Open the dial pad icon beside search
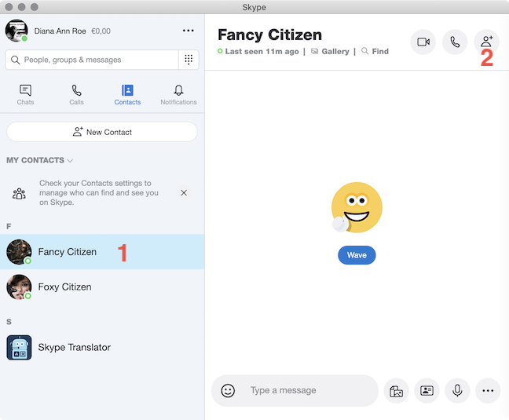 (189, 60)
